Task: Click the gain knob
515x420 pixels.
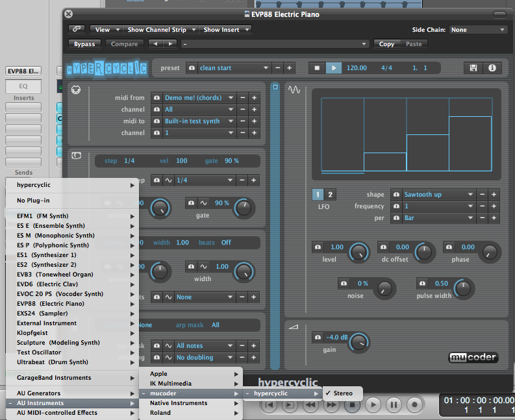Action: (358, 341)
